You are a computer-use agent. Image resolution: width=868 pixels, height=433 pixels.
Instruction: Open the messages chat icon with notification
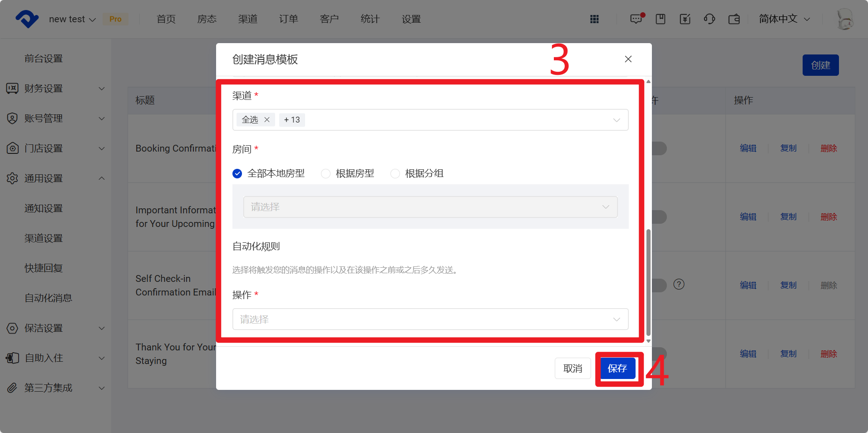tap(636, 19)
